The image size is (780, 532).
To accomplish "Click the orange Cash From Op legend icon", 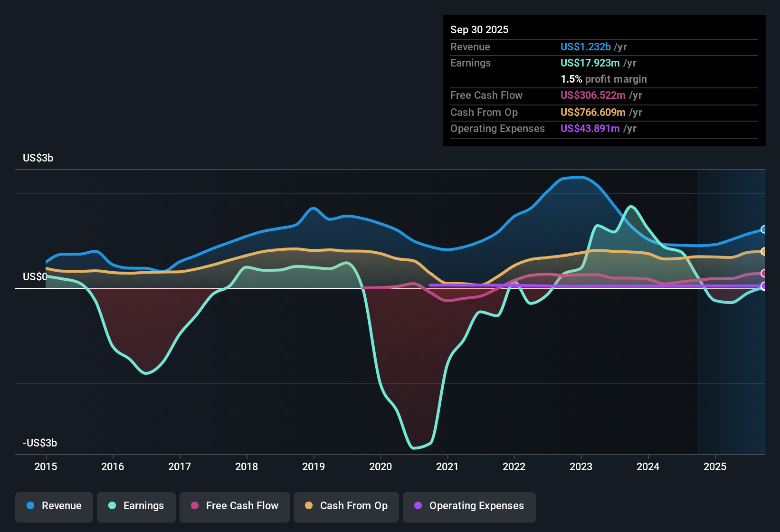I will point(309,506).
